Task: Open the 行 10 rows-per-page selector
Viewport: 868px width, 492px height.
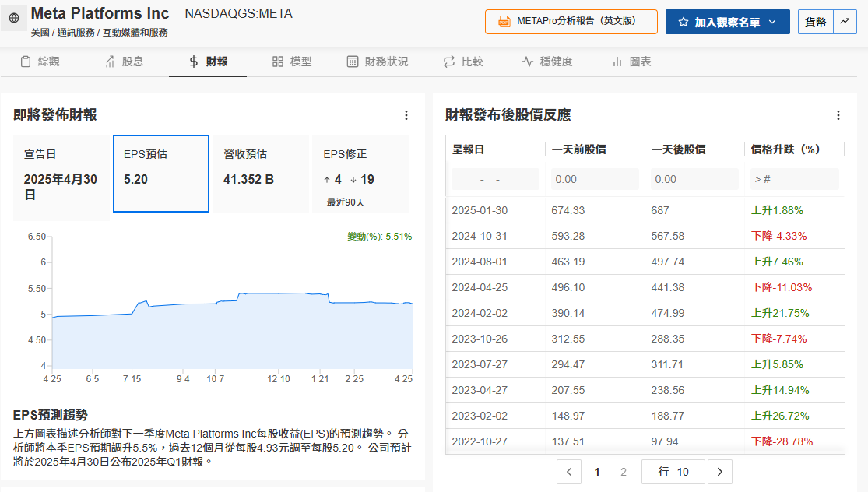Action: point(673,472)
